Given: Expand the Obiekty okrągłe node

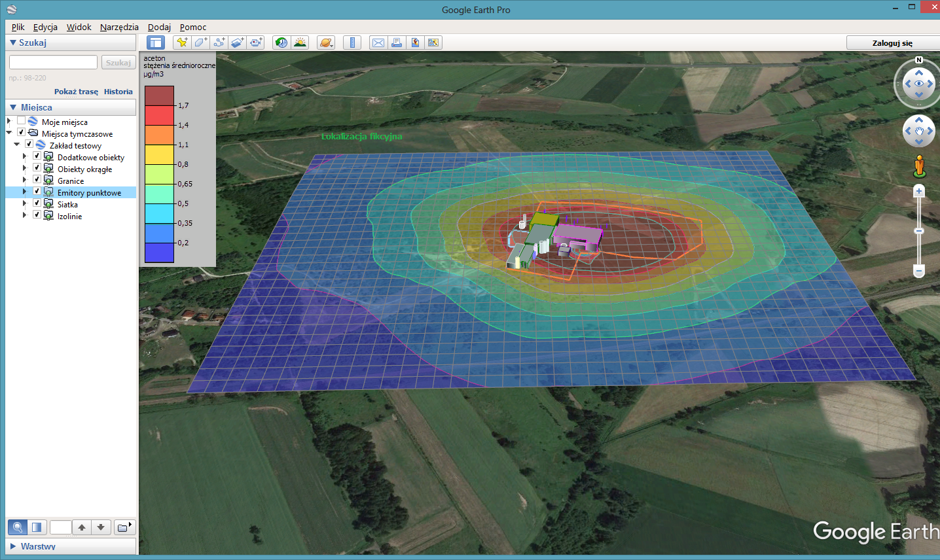Looking at the screenshot, I should click(25, 168).
